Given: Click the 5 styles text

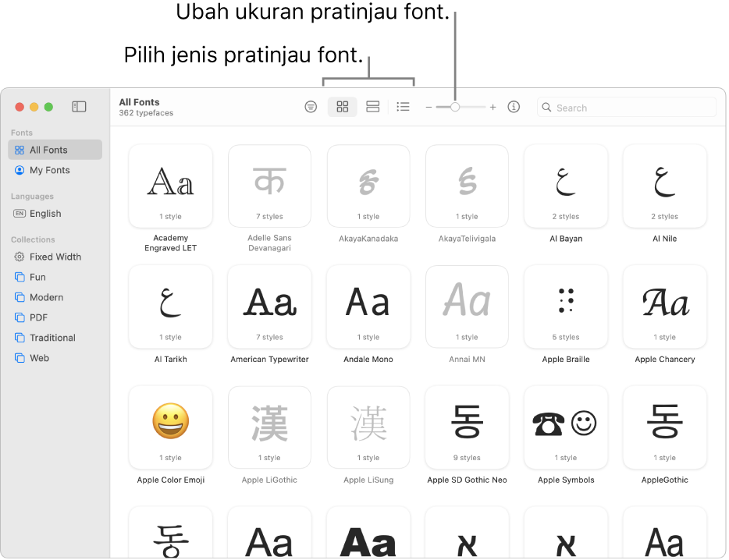Looking at the screenshot, I should (566, 337).
